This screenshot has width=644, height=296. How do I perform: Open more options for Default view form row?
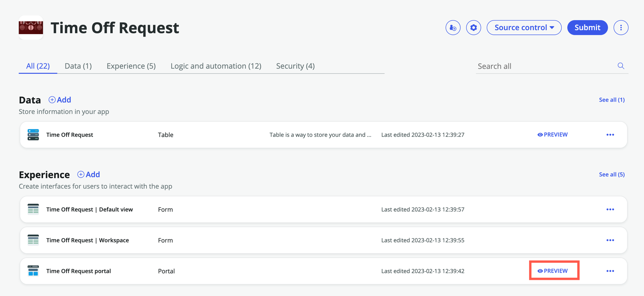610,209
